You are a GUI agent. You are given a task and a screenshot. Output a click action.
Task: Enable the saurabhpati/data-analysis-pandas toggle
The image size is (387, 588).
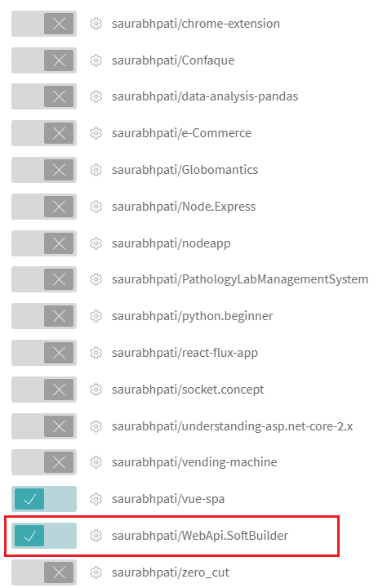coord(44,96)
